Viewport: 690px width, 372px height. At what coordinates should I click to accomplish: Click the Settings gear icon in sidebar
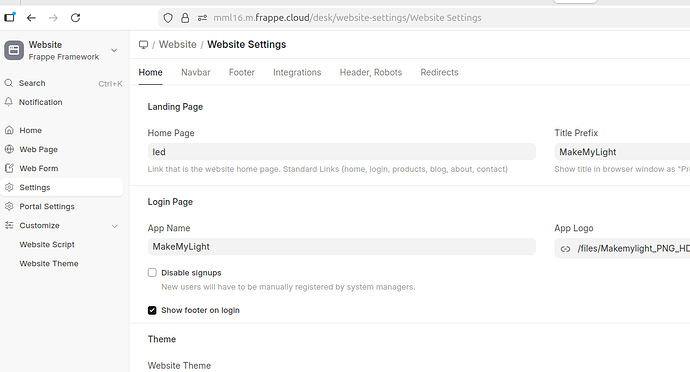click(x=9, y=187)
